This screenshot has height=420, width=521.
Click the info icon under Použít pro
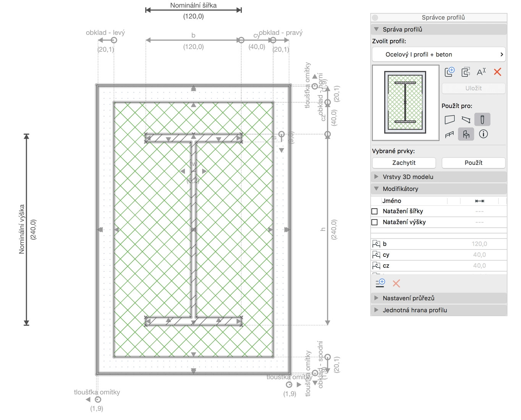click(x=483, y=134)
